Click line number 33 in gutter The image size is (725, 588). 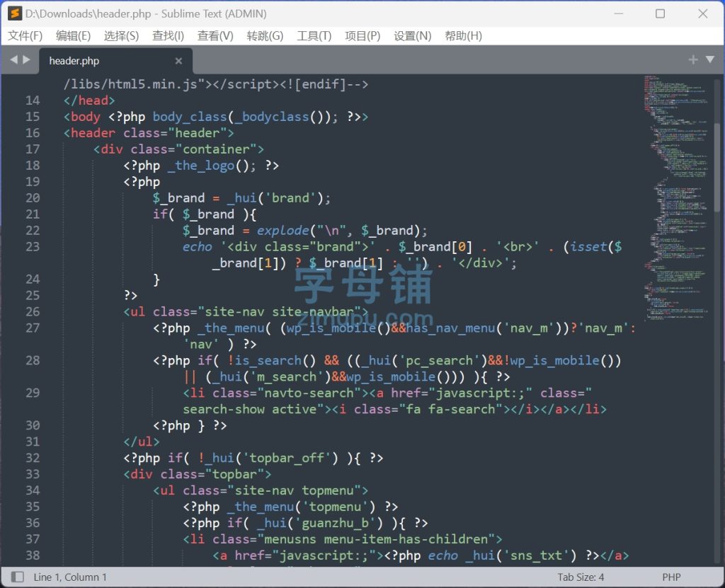pyautogui.click(x=33, y=474)
